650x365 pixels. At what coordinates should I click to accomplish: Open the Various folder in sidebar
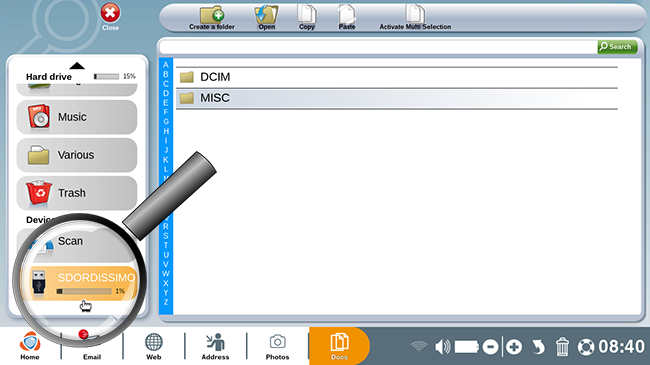coord(77,155)
